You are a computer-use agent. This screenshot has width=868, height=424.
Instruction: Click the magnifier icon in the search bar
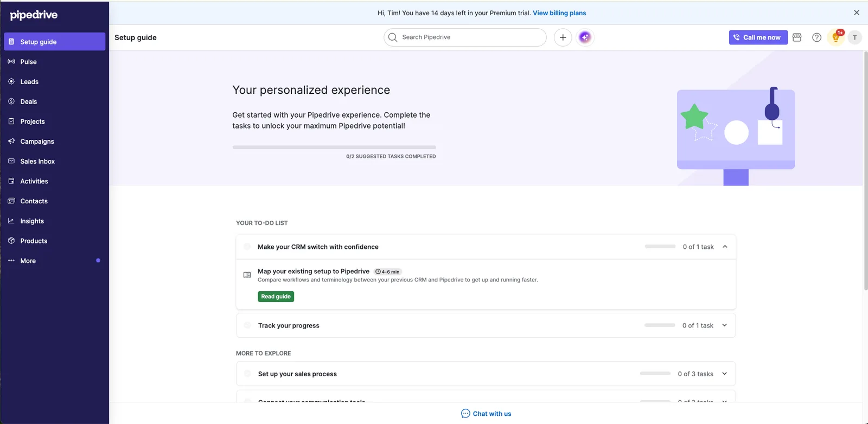click(x=393, y=37)
